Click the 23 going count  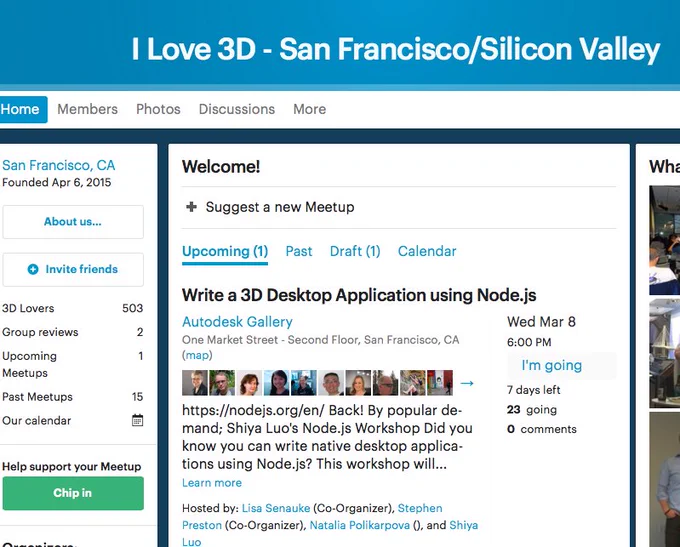coord(532,409)
